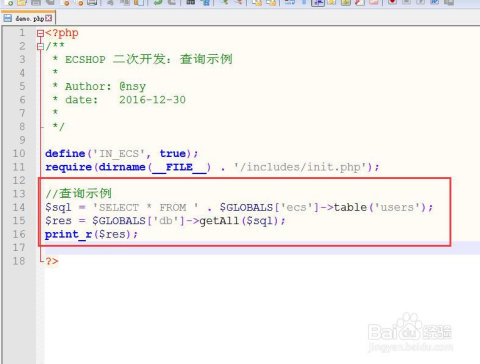Click the 'require' keyword
The height and width of the screenshot is (364, 480).
tap(69, 167)
